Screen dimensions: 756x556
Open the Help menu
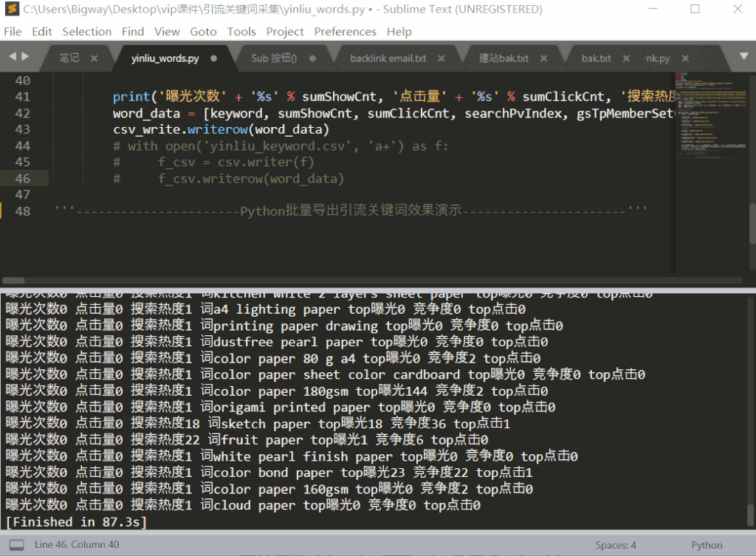coord(399,31)
